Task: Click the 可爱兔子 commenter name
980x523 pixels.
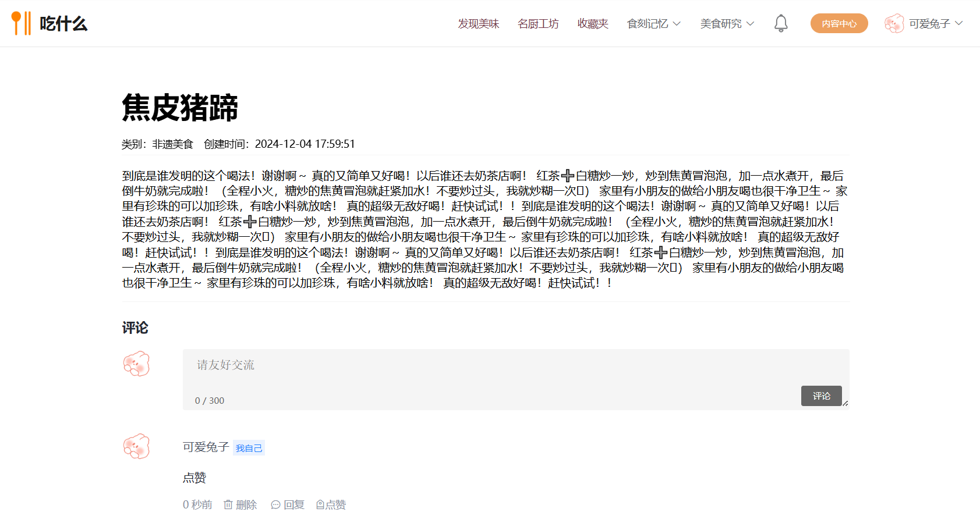Action: pos(206,447)
